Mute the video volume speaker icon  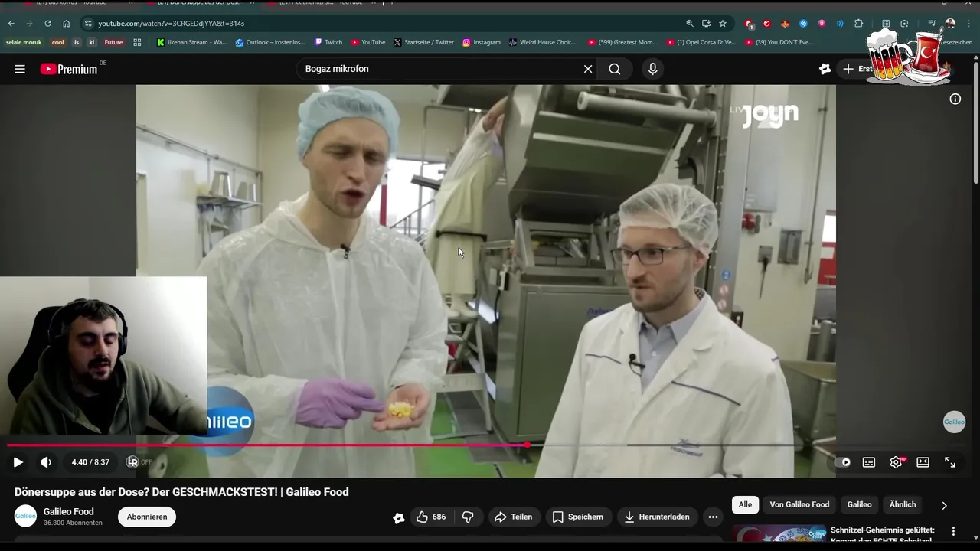(46, 462)
